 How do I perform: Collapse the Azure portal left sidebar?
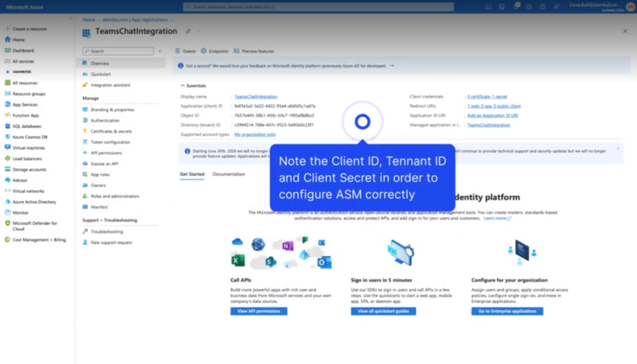point(71,19)
